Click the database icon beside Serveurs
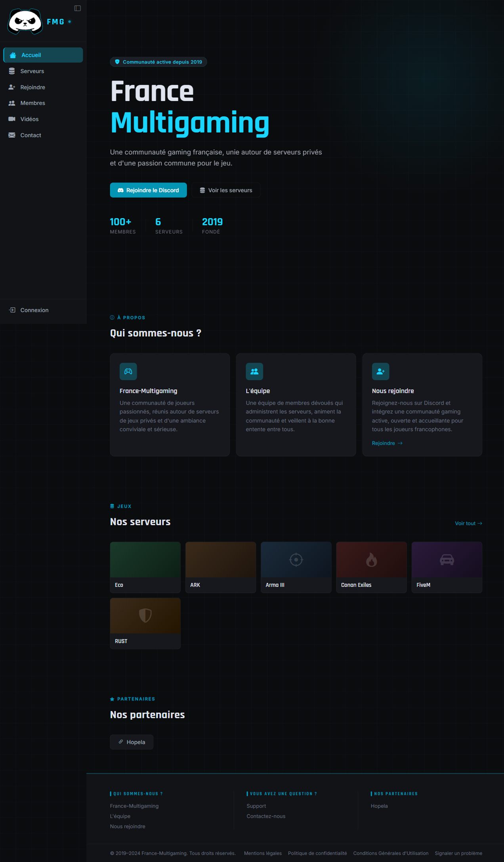 (12, 71)
